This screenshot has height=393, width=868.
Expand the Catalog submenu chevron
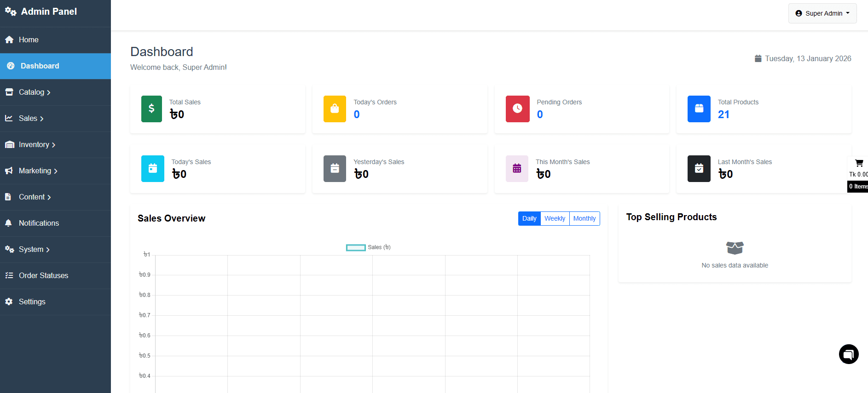pyautogui.click(x=49, y=92)
